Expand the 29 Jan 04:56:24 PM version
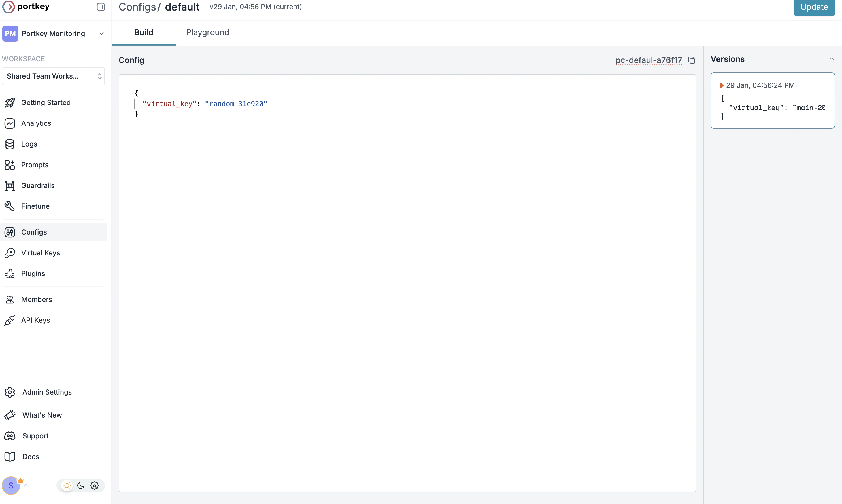This screenshot has height=504, width=842. click(722, 85)
